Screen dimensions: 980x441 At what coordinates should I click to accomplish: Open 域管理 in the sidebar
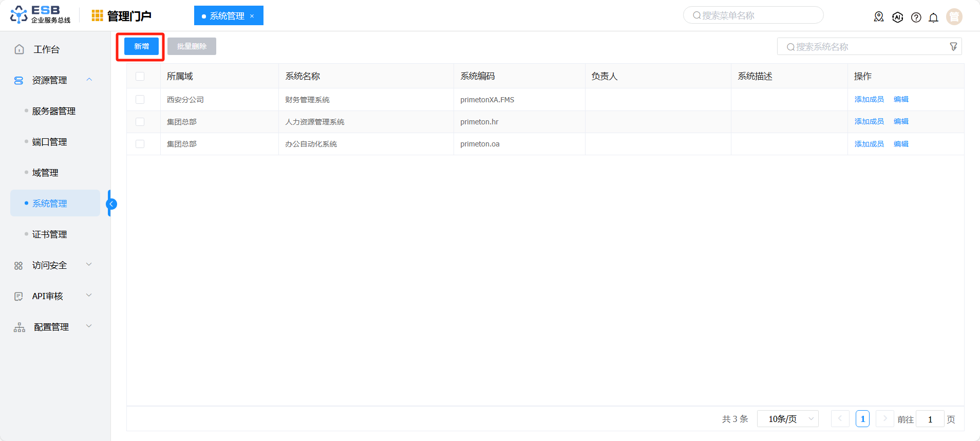point(45,173)
